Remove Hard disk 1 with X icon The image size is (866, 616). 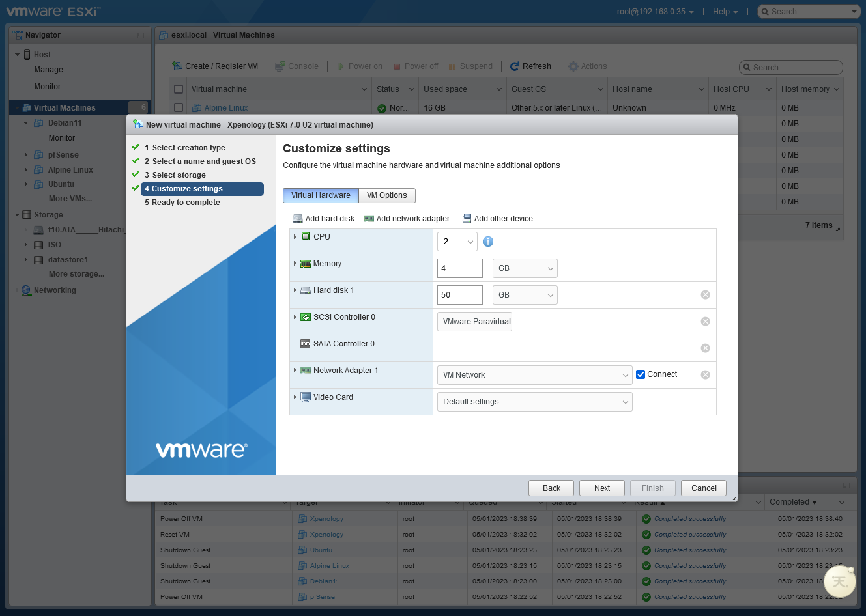705,295
